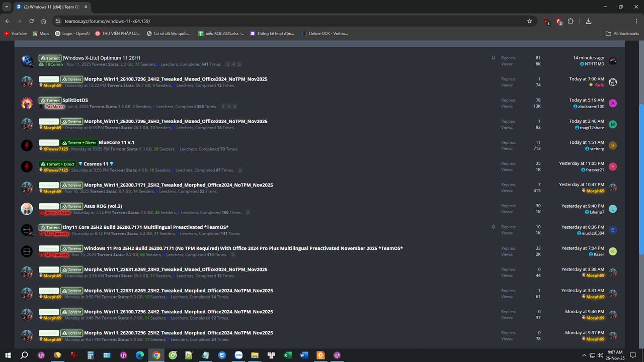Image resolution: width=644 pixels, height=362 pixels.
Task: Click Jerry Xristos' avatar beside Asus ROG
Action: (x=27, y=209)
